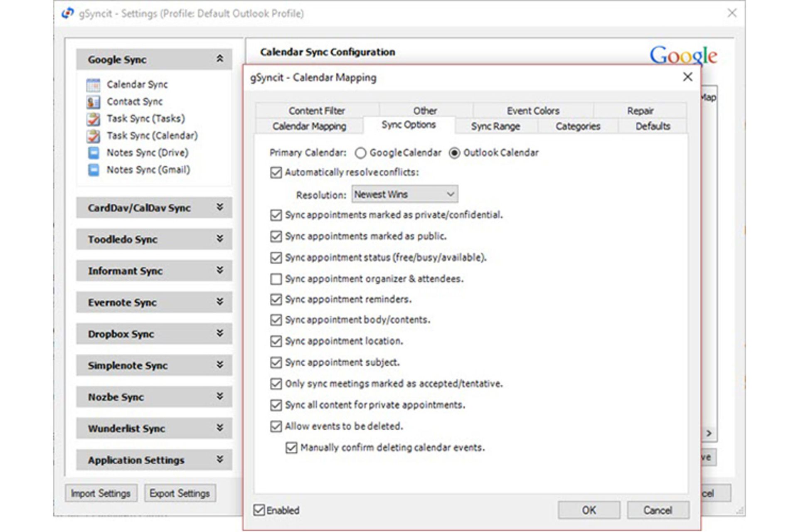Image resolution: width=798 pixels, height=532 pixels.
Task: Switch to the Categories tab
Action: pos(578,126)
